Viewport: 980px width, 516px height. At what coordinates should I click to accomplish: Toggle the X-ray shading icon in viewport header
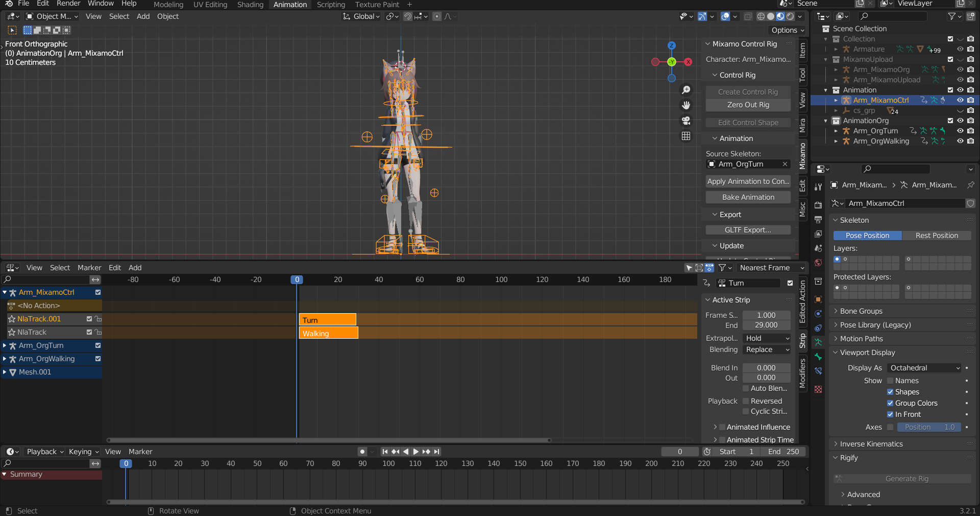click(748, 16)
